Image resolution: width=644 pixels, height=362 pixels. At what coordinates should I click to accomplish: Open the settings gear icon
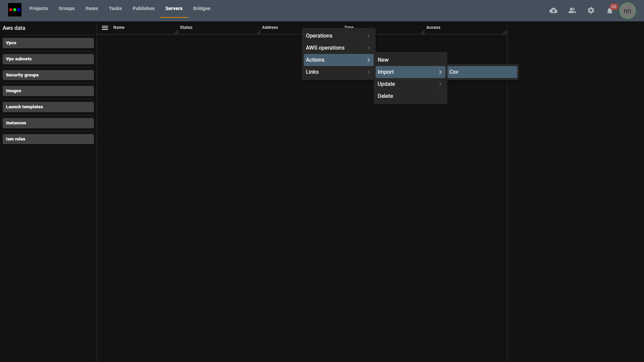pos(591,11)
